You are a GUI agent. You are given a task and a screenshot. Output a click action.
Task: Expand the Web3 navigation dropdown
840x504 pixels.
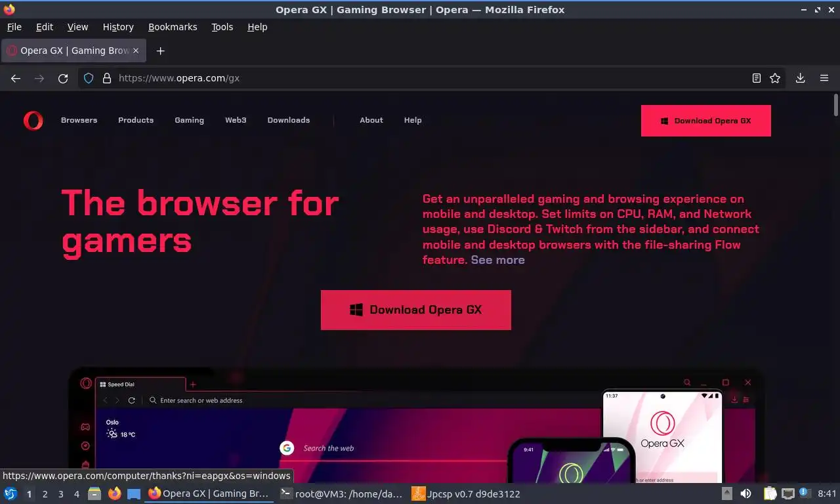pyautogui.click(x=236, y=120)
